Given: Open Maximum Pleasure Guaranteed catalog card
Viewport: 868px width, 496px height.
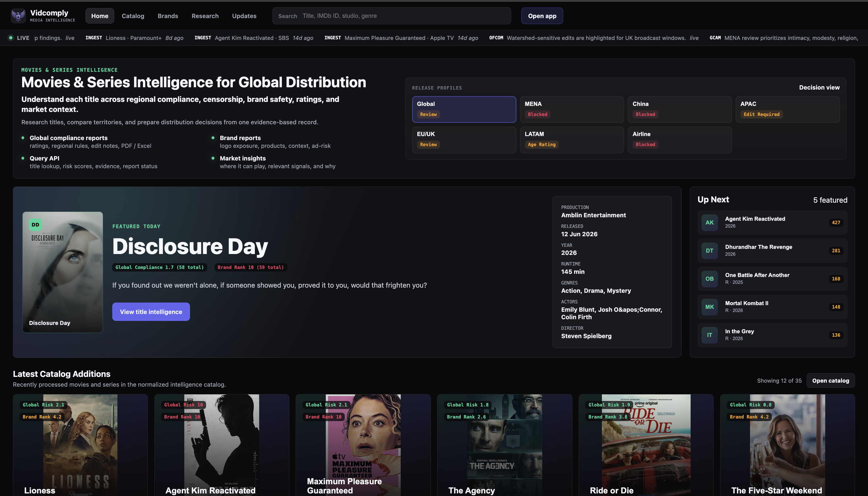Looking at the screenshot, I should click(x=363, y=445).
